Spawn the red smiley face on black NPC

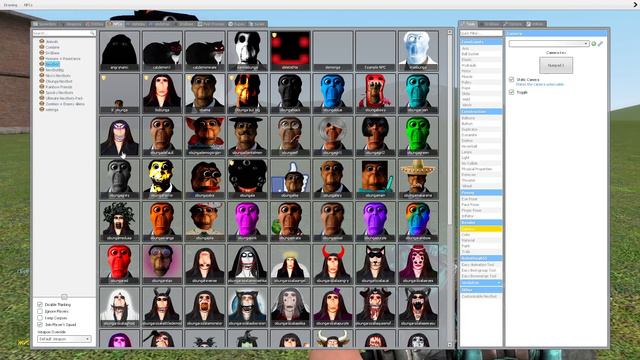[x=290, y=51]
